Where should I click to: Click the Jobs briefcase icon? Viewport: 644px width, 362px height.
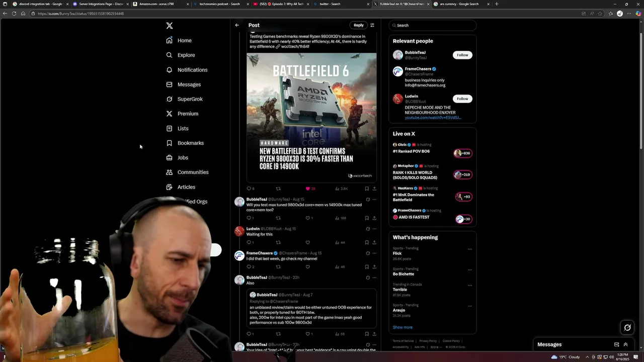pyautogui.click(x=169, y=157)
